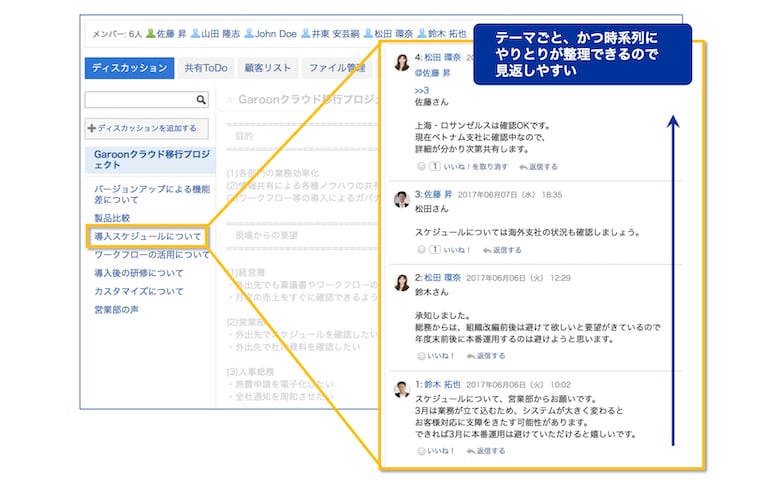
Task: Click member icon next to 佐藤 昇
Action: click(150, 33)
